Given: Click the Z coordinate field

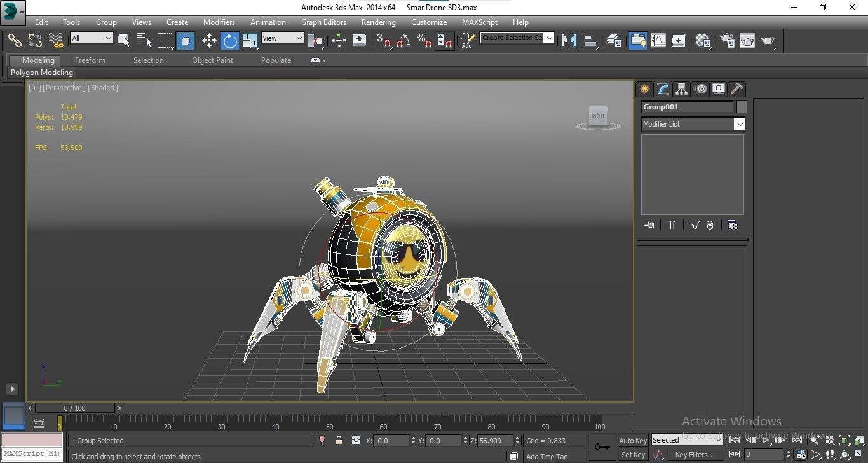Looking at the screenshot, I should pos(496,440).
